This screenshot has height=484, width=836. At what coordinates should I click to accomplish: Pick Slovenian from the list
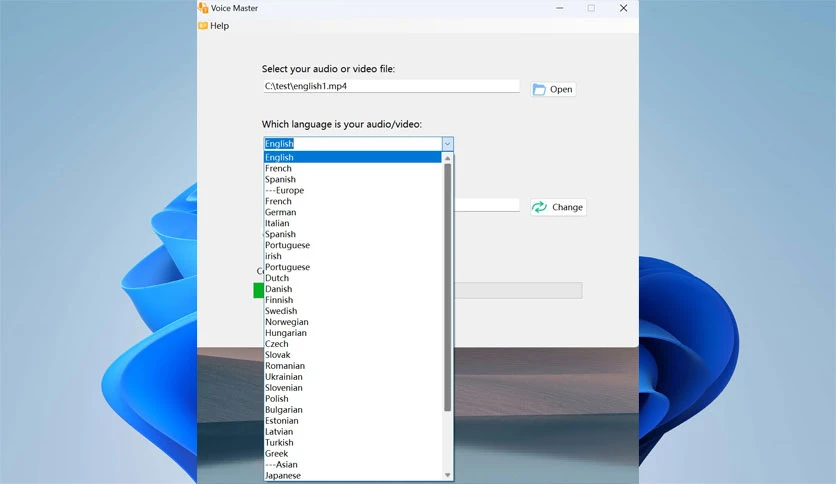pos(353,388)
